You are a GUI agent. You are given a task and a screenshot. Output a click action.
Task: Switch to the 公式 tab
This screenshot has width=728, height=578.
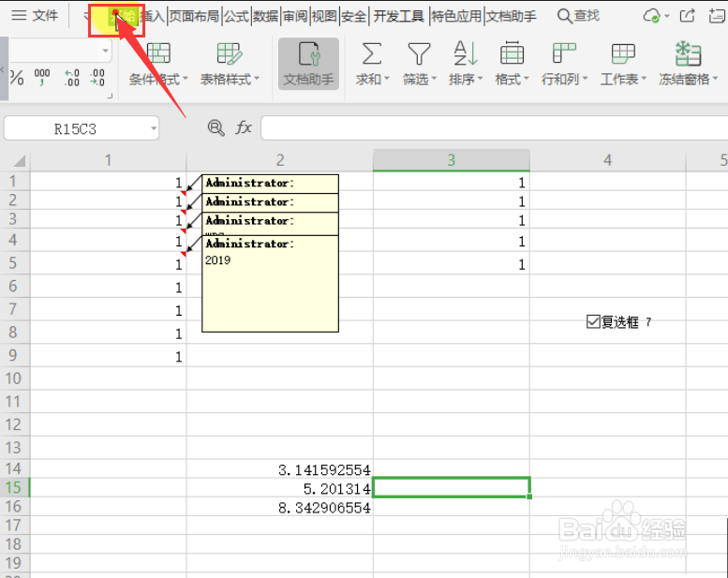237,16
